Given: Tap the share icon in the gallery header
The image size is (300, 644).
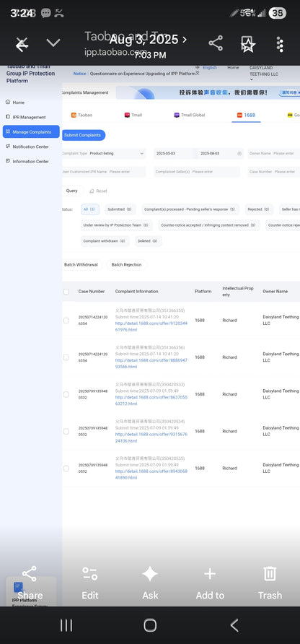Looking at the screenshot, I should [216, 43].
